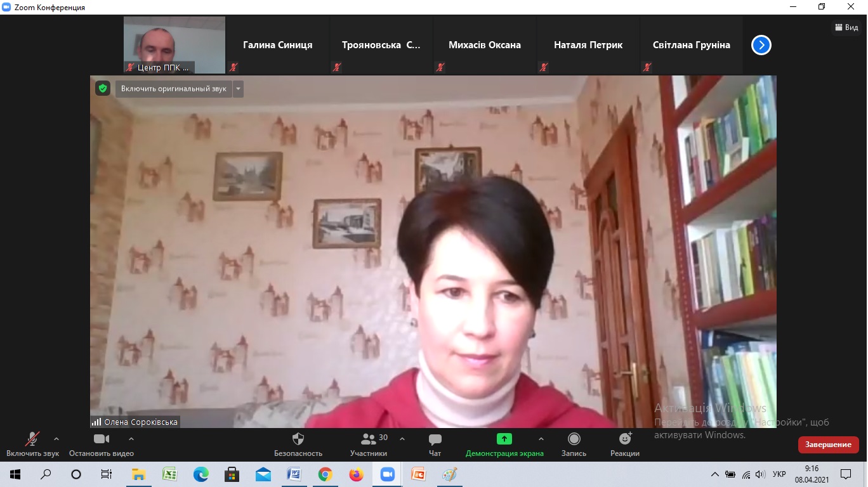This screenshot has width=868, height=487.
Task: Show next participants with blue arrow
Action: coord(761,45)
